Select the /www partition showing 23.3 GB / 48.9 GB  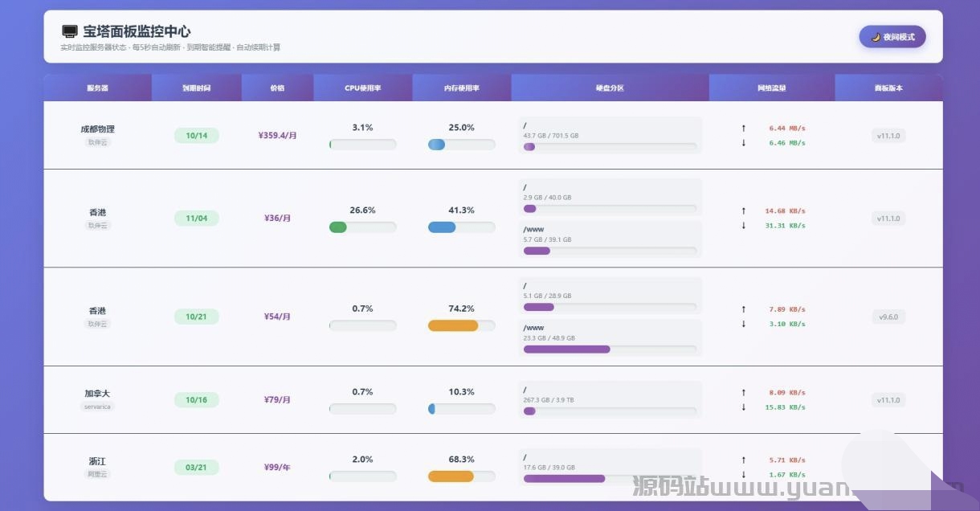tap(610, 338)
